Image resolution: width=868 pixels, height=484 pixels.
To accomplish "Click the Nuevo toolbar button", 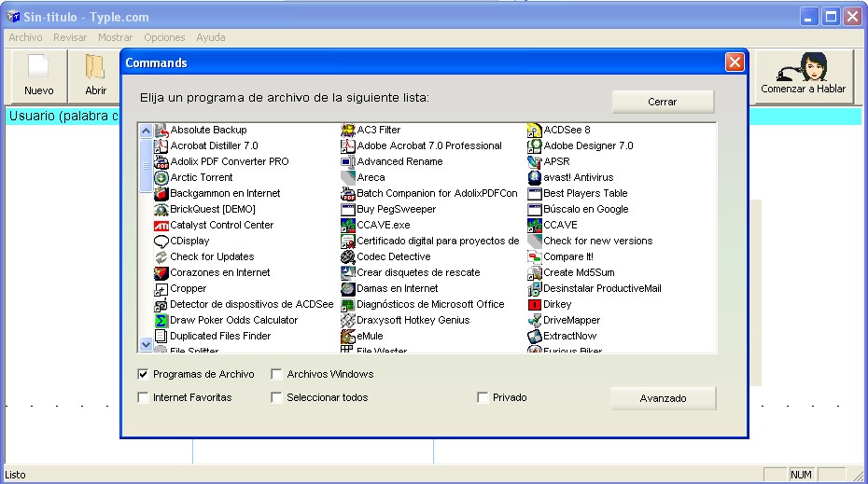I will tap(39, 76).
